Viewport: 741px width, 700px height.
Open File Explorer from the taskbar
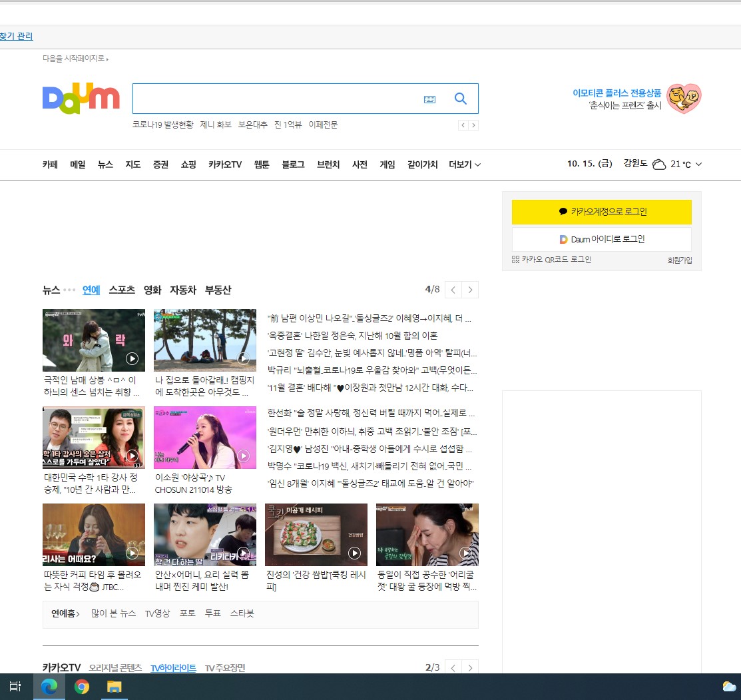point(114,686)
